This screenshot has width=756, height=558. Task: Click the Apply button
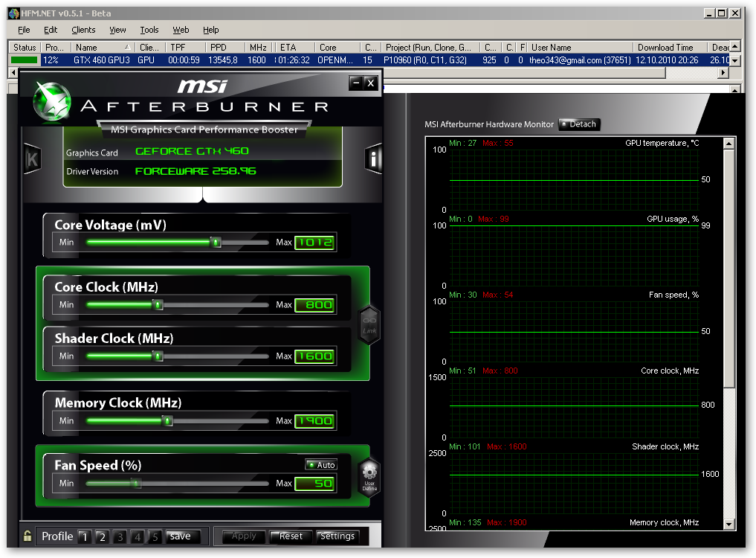point(244,536)
